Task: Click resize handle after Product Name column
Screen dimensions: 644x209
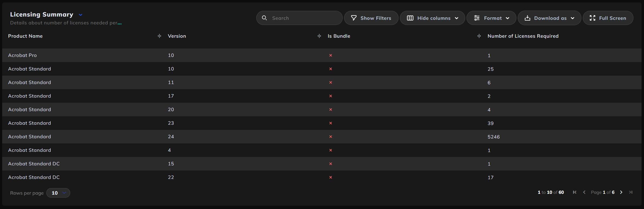Action: [x=159, y=36]
